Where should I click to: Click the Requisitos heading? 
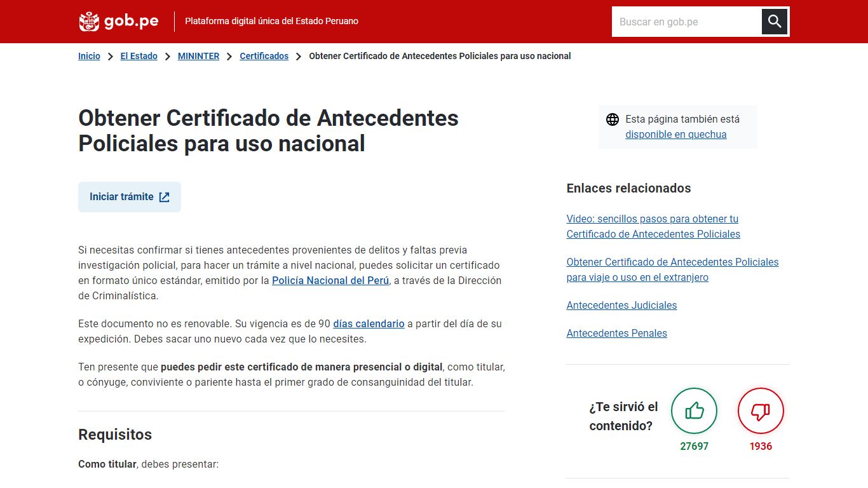click(x=115, y=435)
